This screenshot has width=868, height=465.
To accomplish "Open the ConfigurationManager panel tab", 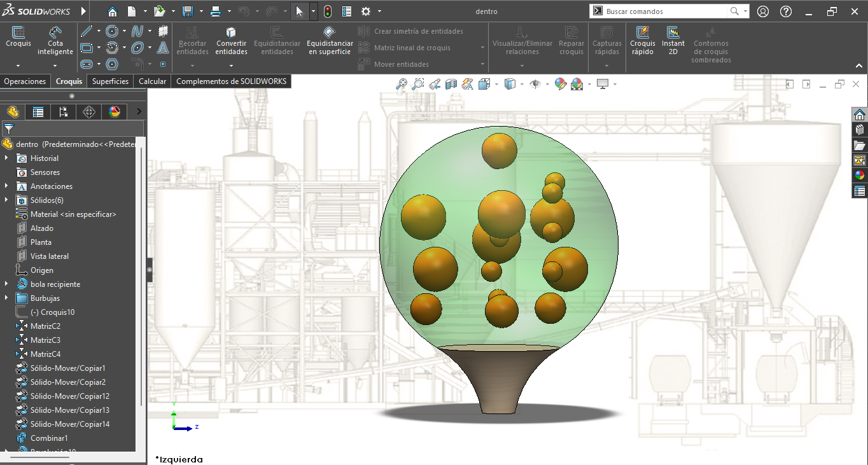I will [63, 112].
